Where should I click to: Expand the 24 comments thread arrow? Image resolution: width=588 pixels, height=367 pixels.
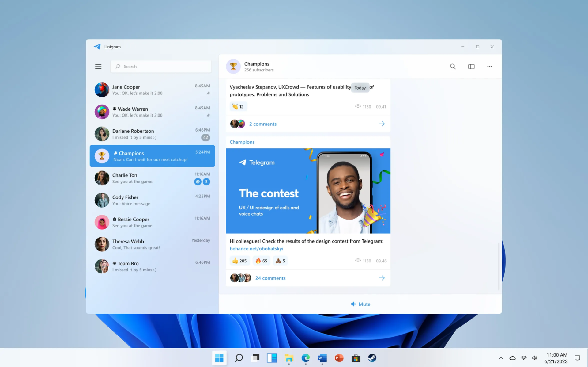click(x=382, y=278)
